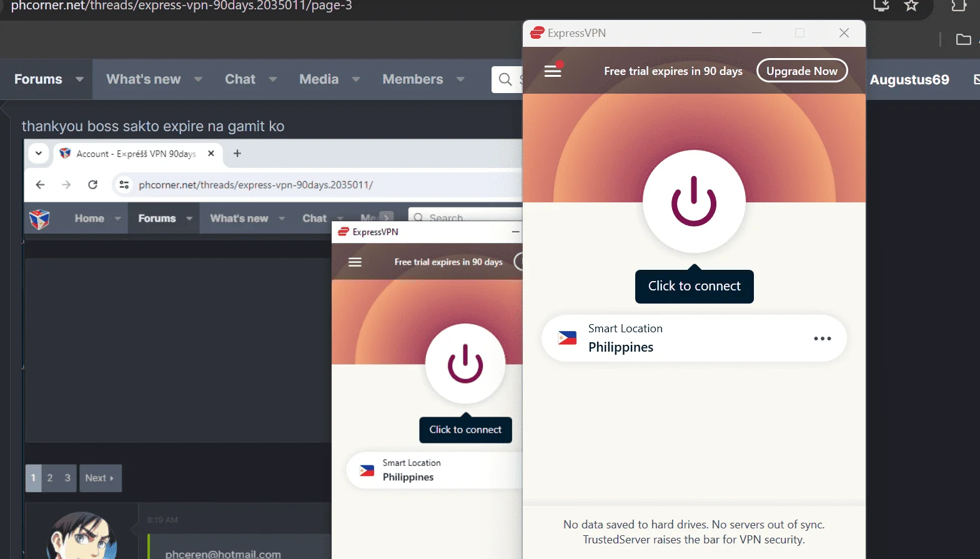Click the 'Click to connect' tooltip in the front ExpressVPN window
Viewport: 980px width, 559px height.
point(695,286)
